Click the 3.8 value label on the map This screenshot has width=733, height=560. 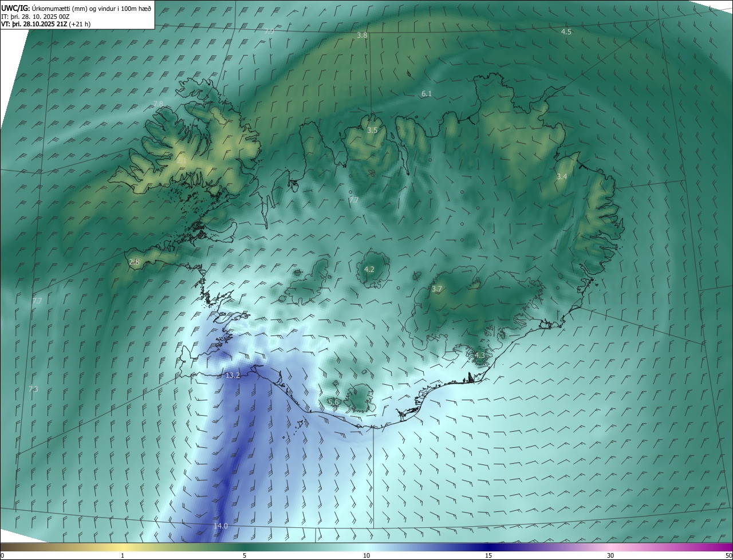tap(362, 36)
